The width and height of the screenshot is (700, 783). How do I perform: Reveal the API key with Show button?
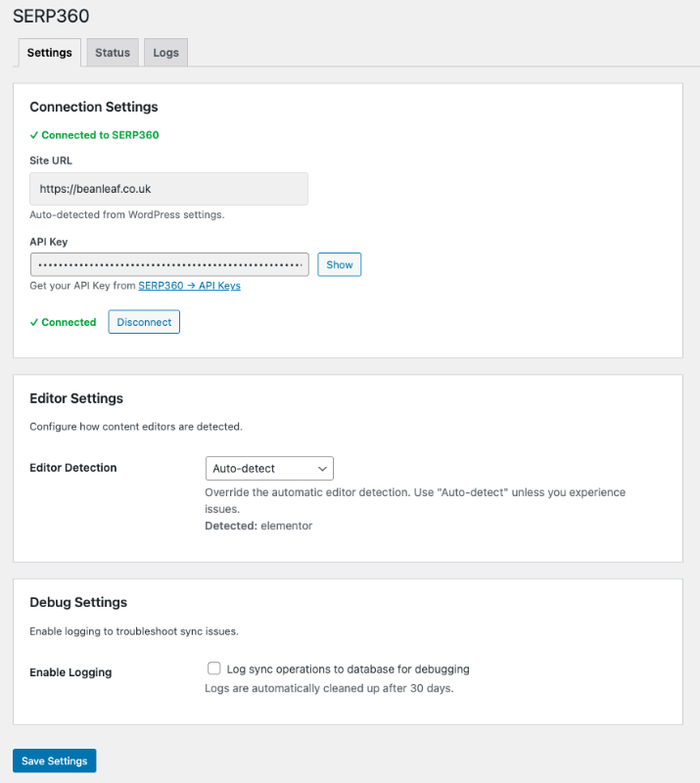[x=340, y=264]
